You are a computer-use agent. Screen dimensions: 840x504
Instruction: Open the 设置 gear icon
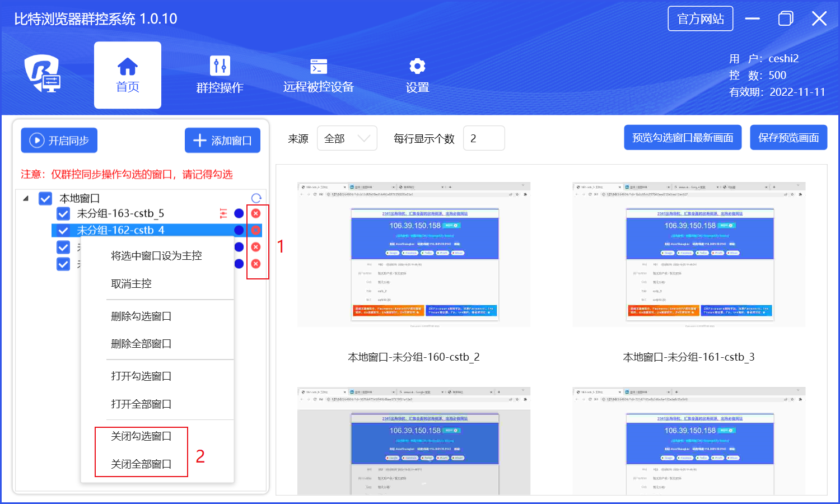click(417, 75)
